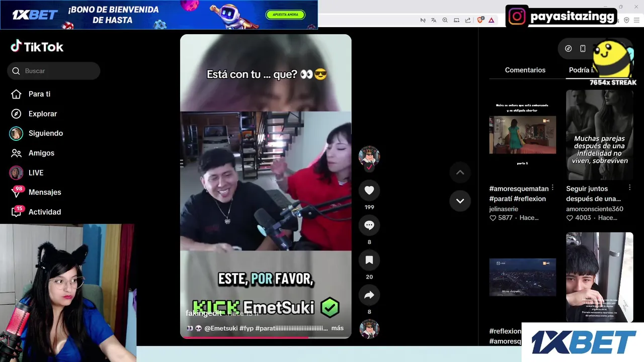Screen dimensions: 644x362
Task: Seek using the video progress bar
Action: 266,337
